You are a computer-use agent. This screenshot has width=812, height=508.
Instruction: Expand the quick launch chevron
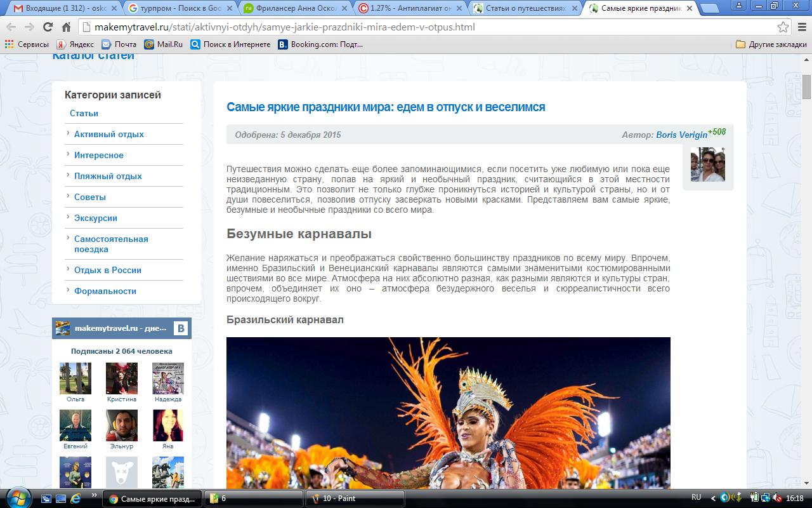[x=95, y=496]
